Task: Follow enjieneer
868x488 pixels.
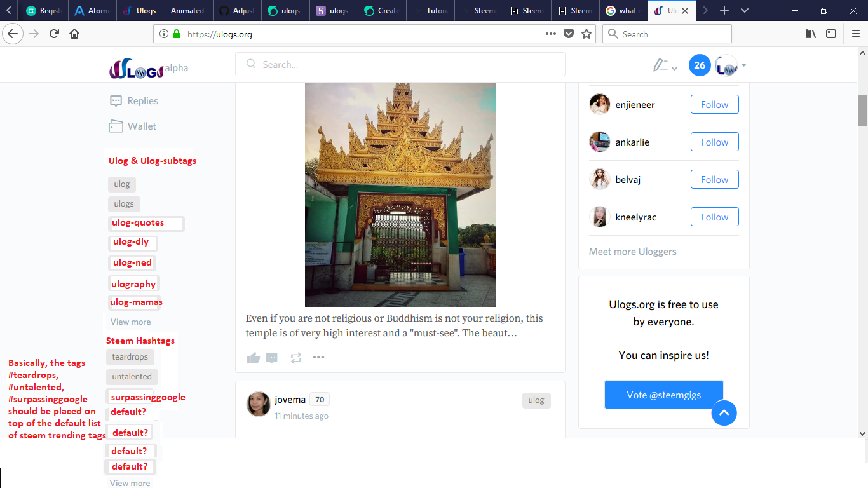Action: [715, 104]
